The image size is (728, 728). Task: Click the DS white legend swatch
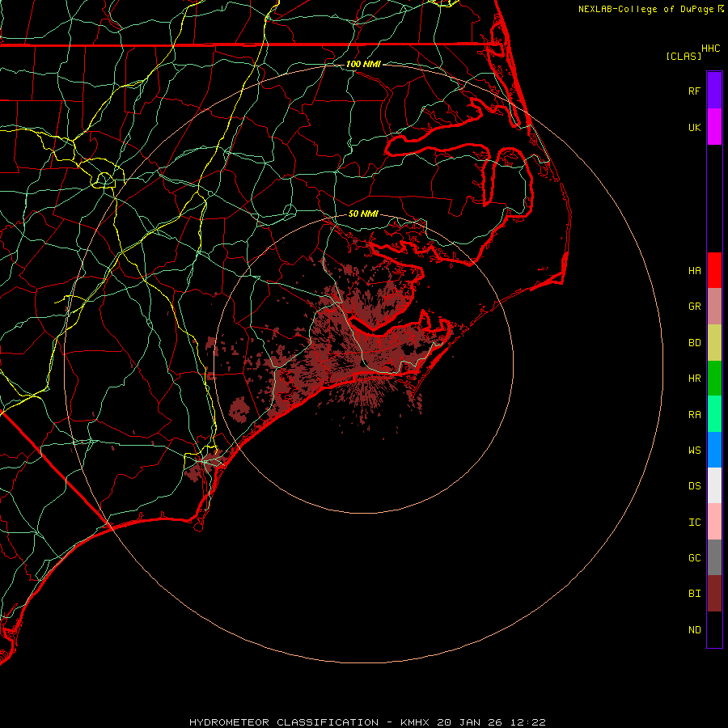[x=714, y=485]
